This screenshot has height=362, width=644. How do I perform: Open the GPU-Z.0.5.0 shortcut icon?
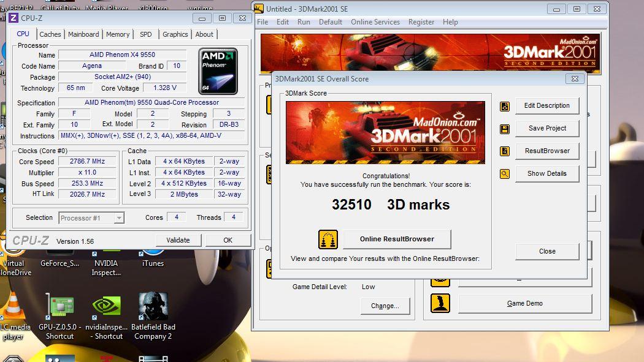60,307
